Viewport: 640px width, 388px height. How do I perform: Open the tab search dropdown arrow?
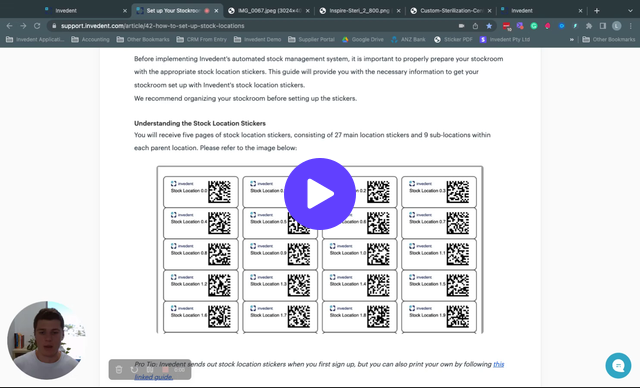(x=630, y=11)
